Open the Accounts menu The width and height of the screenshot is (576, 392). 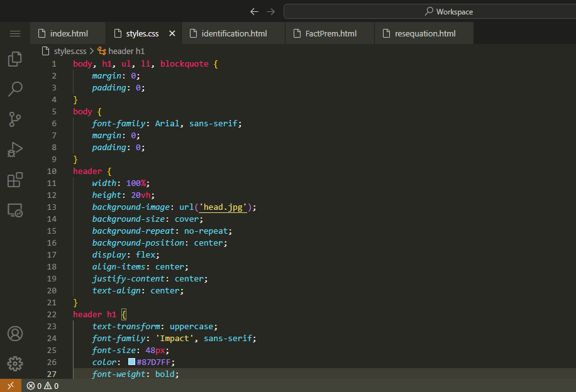tap(15, 334)
